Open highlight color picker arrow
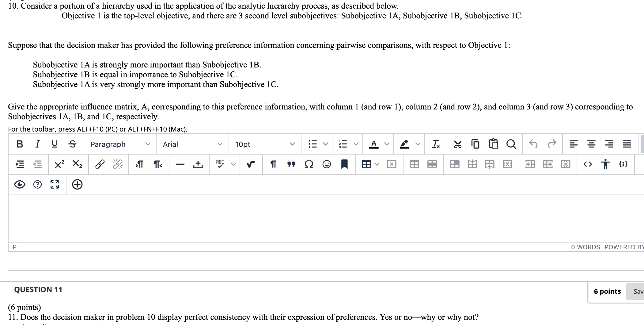Screen dimensions: 644x325 pos(417,144)
